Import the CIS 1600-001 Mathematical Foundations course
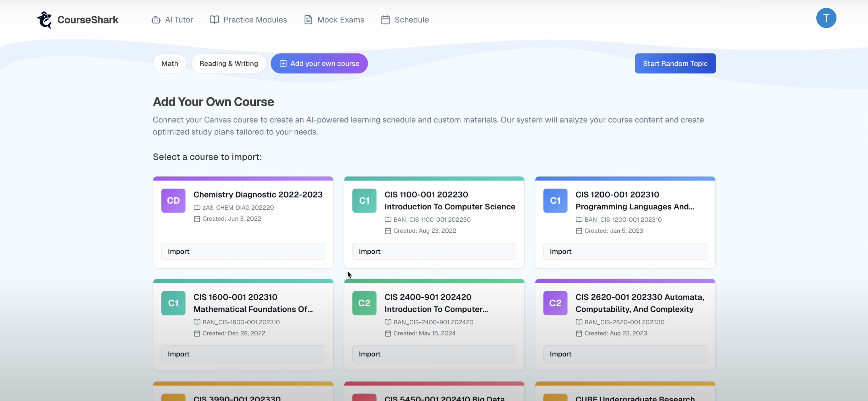The image size is (868, 401). (x=243, y=354)
